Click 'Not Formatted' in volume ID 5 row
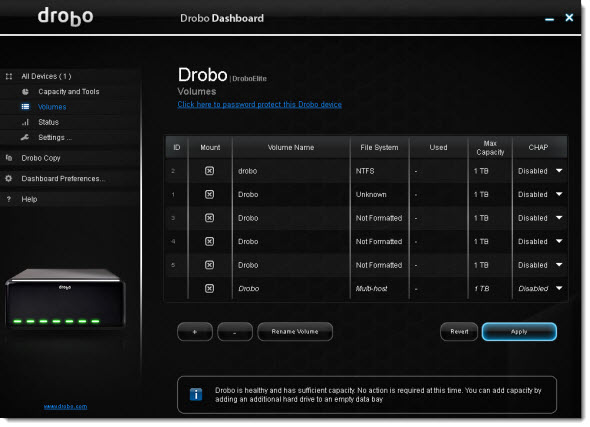The width and height of the screenshot is (590, 427). (379, 265)
